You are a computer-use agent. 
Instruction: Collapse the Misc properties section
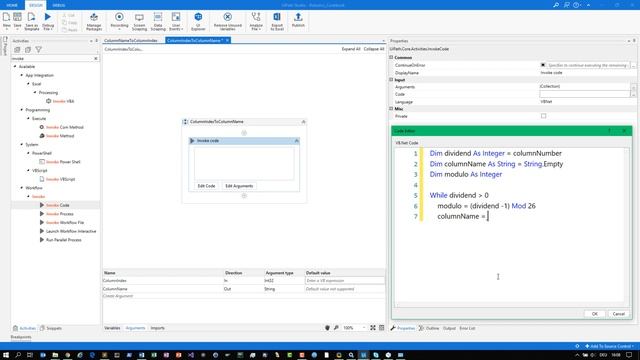coord(391,109)
